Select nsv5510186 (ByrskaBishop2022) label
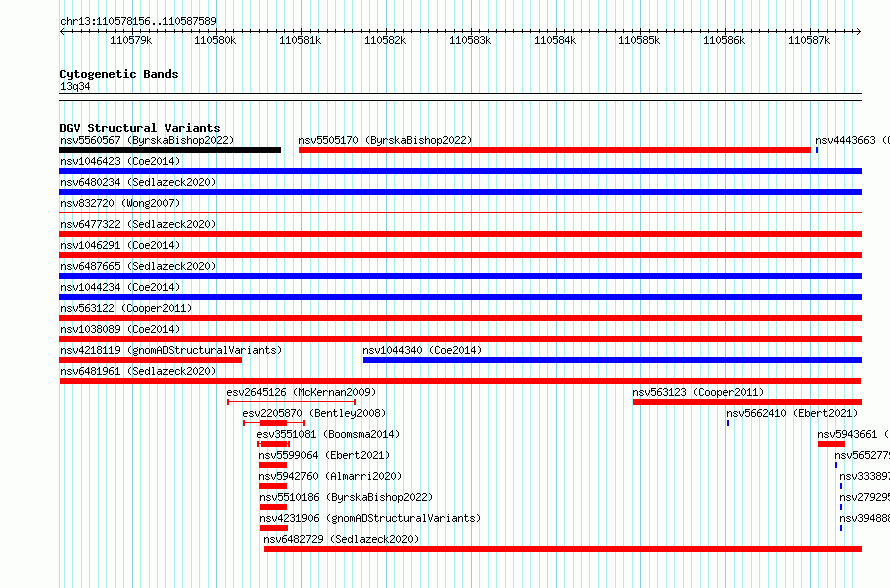Viewport: 890px width, 588px height. [347, 497]
